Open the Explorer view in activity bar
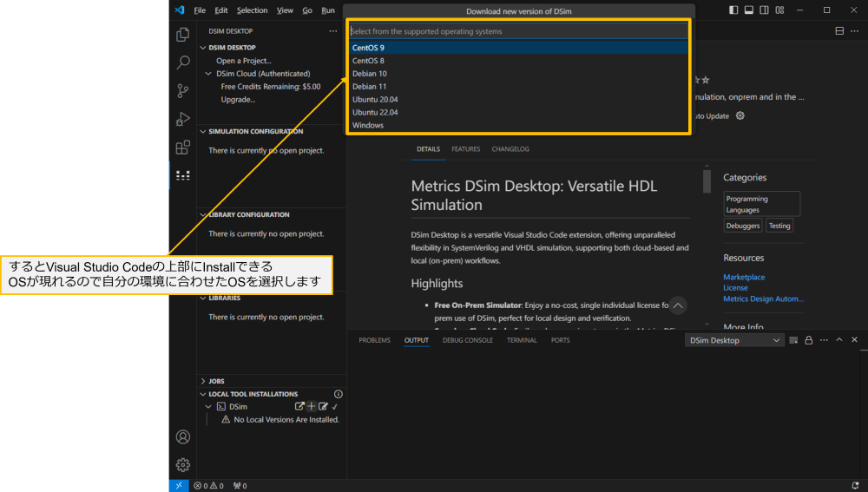The height and width of the screenshot is (492, 868). (182, 35)
